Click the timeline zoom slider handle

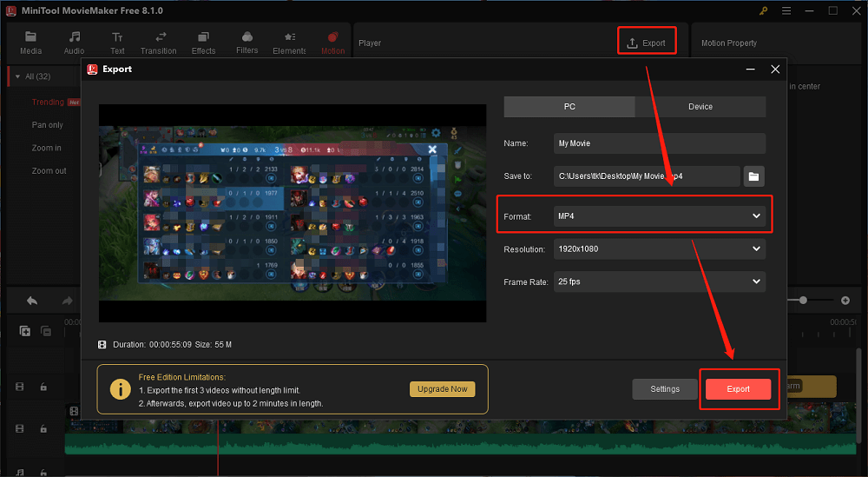803,301
